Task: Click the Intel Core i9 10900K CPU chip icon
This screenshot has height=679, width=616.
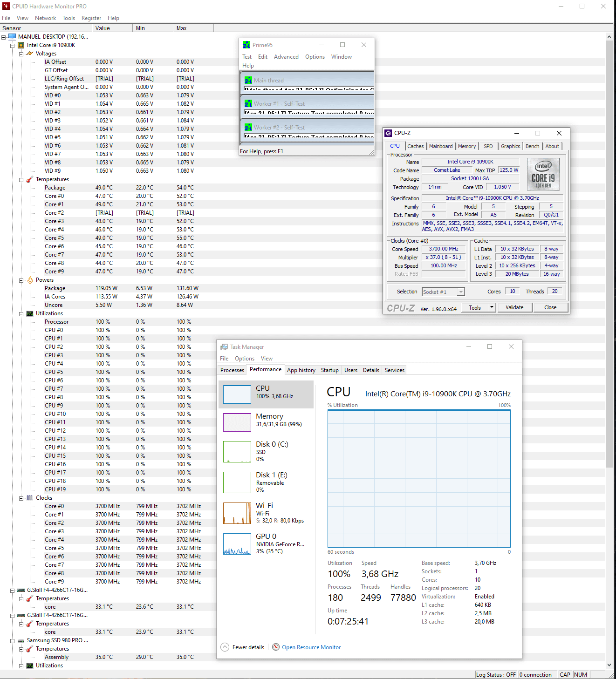Action: (x=21, y=45)
